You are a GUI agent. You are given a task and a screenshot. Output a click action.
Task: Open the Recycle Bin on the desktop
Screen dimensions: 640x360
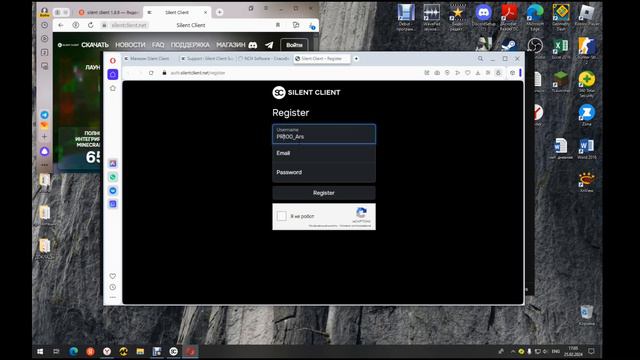click(x=587, y=315)
